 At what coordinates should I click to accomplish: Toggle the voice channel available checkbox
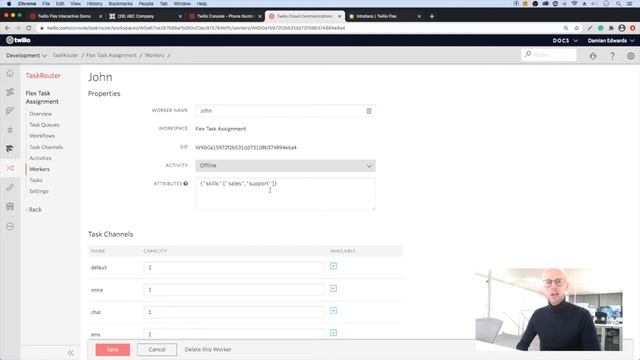coord(333,289)
